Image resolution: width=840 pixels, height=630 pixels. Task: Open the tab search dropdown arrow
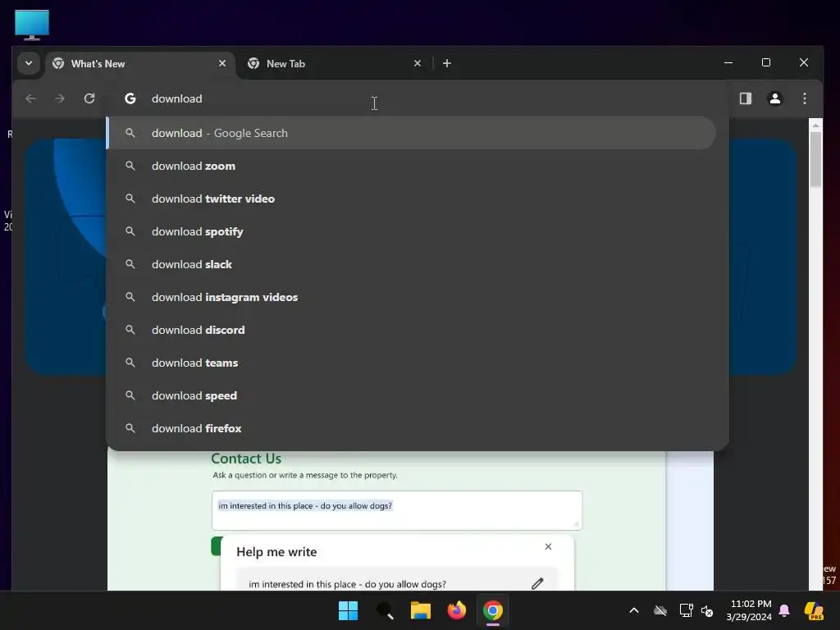(29, 63)
